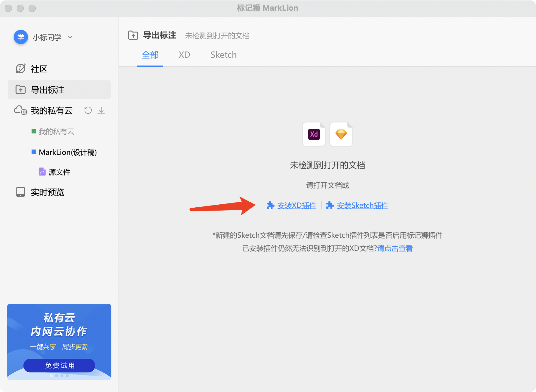Click the puzzle icon beside 安装XD插件
This screenshot has height=392, width=536.
coord(270,205)
